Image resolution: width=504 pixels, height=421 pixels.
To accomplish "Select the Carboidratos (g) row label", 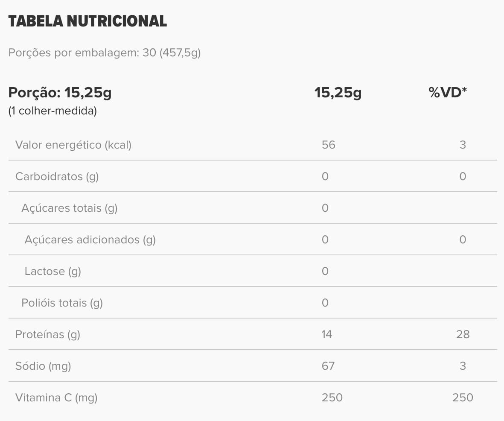I will click(57, 176).
